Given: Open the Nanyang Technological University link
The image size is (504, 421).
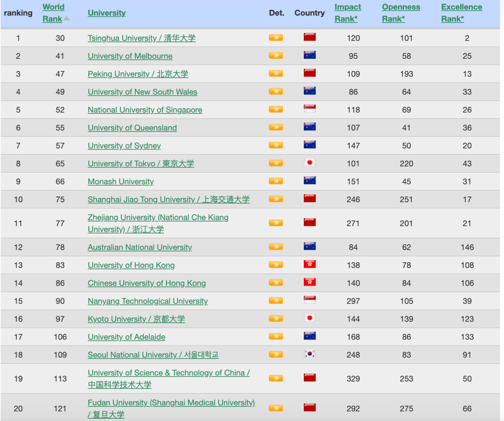Looking at the screenshot, I should click(x=147, y=301).
